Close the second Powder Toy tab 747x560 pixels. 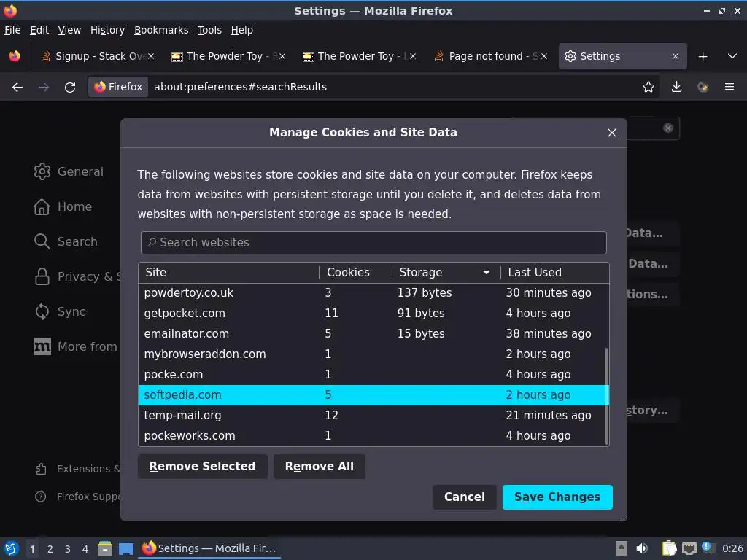[x=413, y=56]
